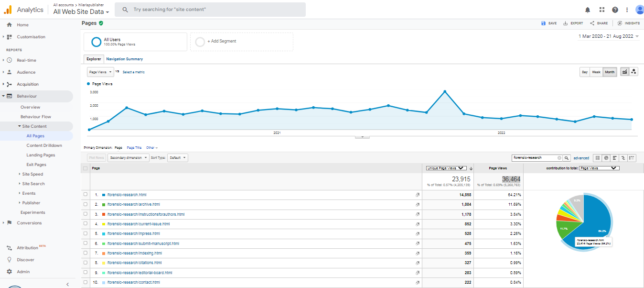The width and height of the screenshot is (644, 288).
Task: Expand the Page Views metric dropdown above chart
Action: pos(100,72)
